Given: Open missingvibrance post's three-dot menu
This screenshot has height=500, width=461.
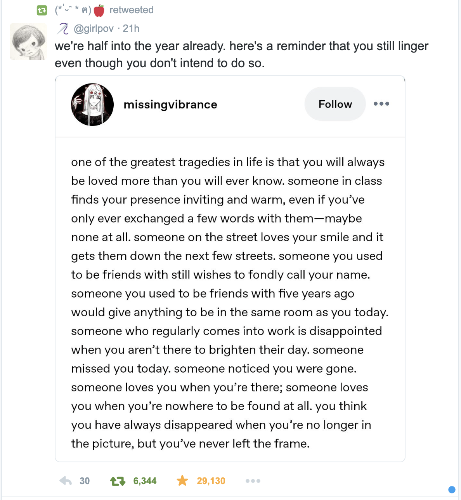Looking at the screenshot, I should tap(381, 104).
